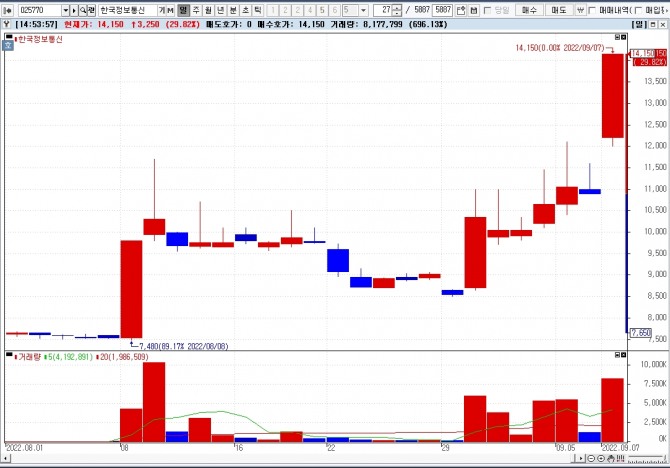
Task: Click the stock search magnifier icon
Action: (83, 10)
